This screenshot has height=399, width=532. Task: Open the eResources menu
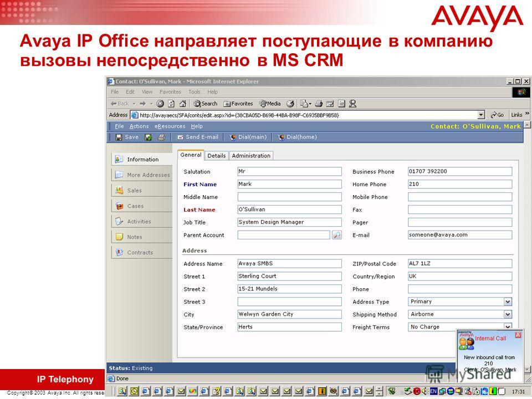pyautogui.click(x=170, y=126)
